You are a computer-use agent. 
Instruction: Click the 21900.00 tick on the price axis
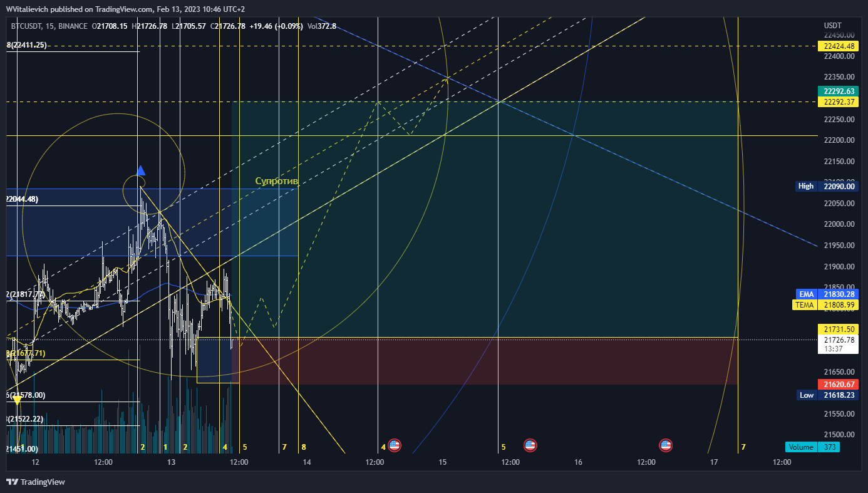(x=839, y=266)
